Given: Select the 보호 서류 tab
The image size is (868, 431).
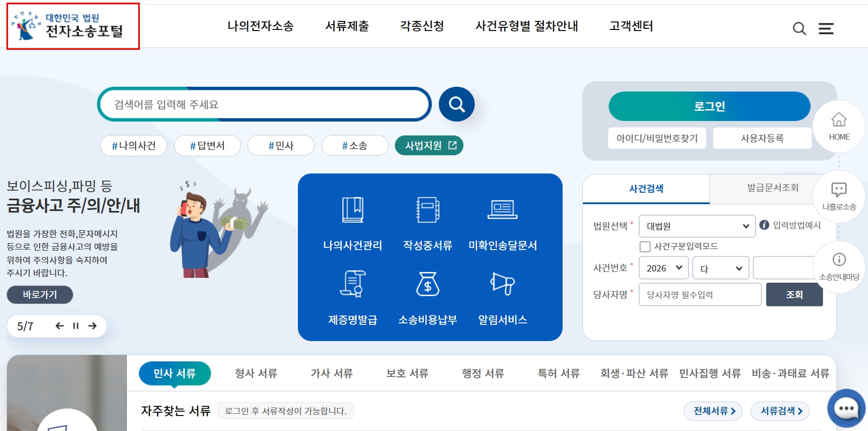Looking at the screenshot, I should [x=407, y=373].
